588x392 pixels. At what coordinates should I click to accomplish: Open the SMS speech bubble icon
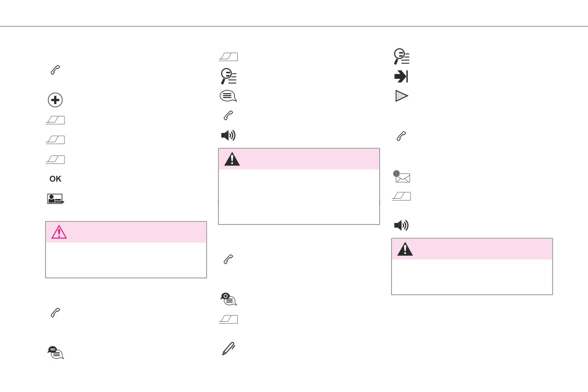pos(56,352)
